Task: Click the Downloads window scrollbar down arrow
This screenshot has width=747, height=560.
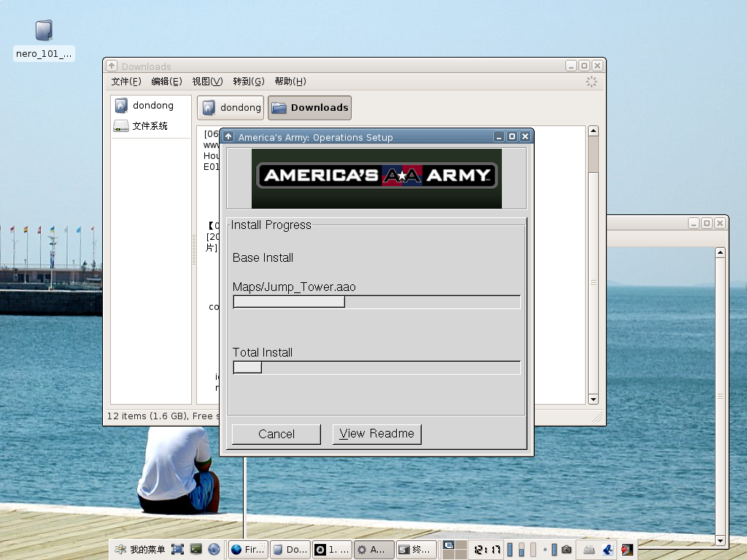Action: pyautogui.click(x=593, y=399)
